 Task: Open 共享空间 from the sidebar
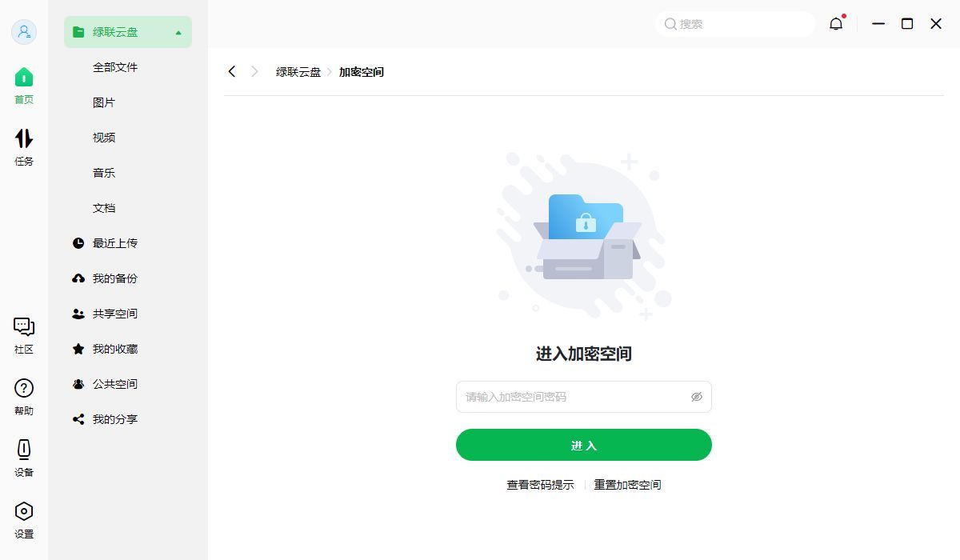(x=117, y=314)
